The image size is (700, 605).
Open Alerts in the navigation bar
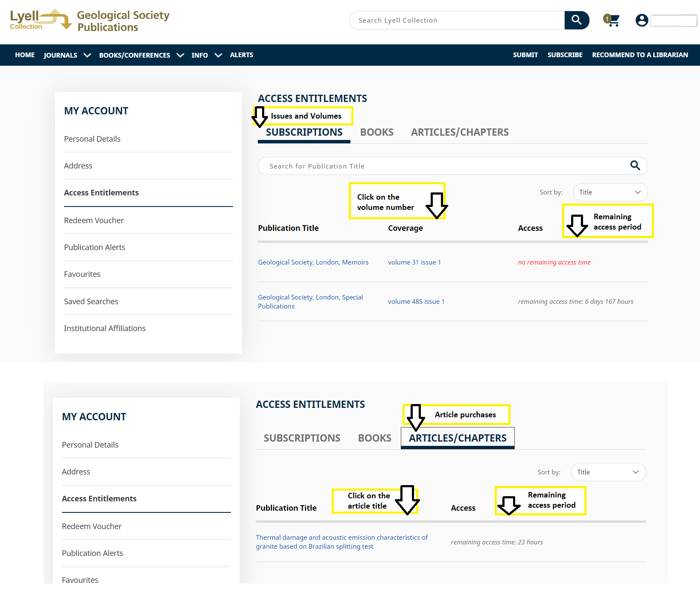point(242,55)
